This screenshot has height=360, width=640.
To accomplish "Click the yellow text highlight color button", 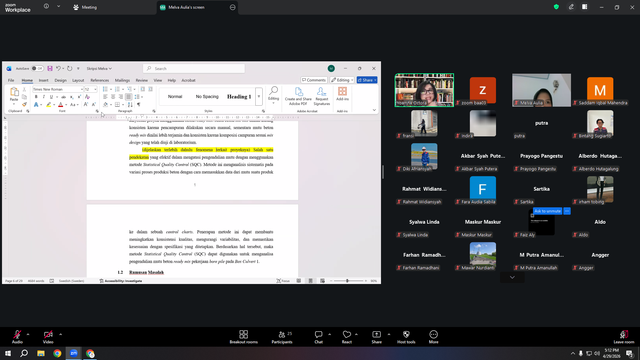I will click(x=49, y=105).
